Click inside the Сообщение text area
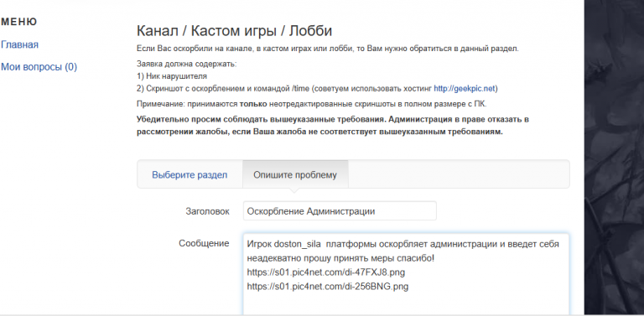The width and height of the screenshot is (644, 316). [x=406, y=274]
